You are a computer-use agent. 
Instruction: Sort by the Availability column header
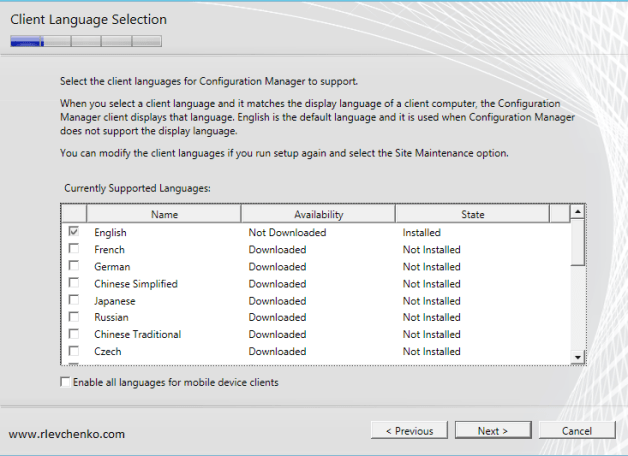[318, 214]
